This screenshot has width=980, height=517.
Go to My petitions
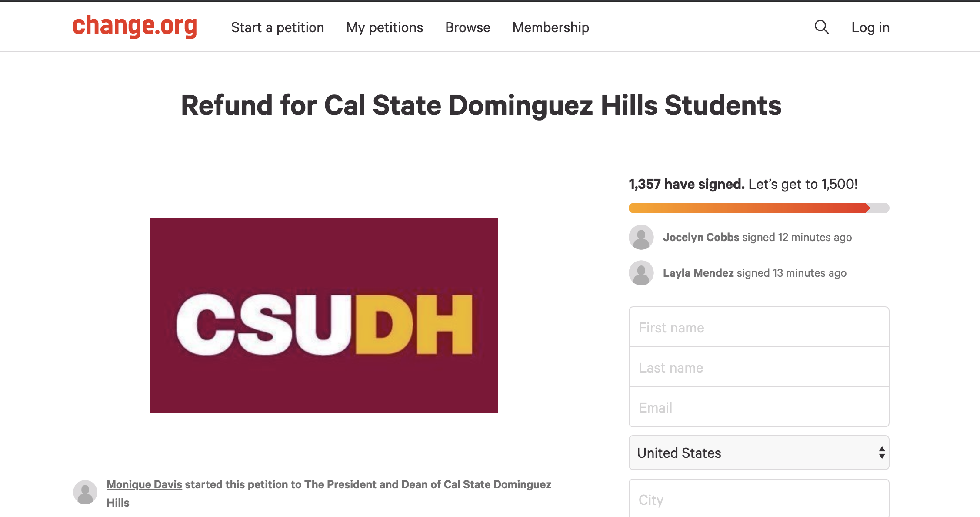[384, 27]
